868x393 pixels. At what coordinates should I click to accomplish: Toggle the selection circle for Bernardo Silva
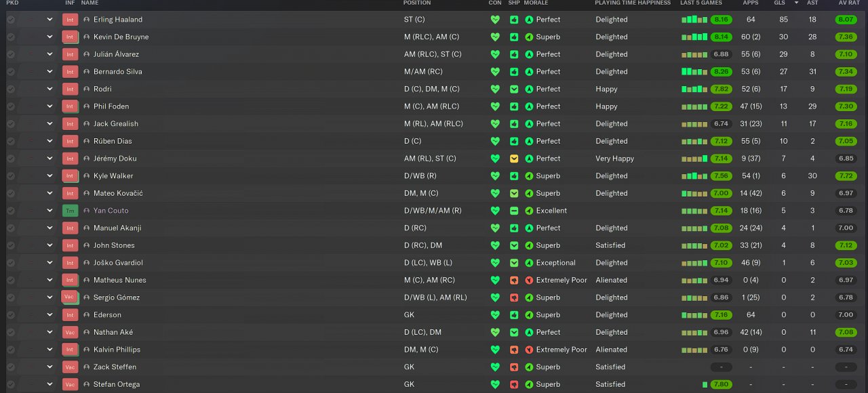click(11, 72)
